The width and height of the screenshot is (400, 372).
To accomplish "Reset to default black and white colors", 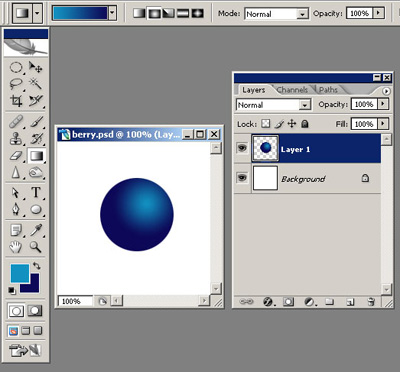I will point(12,290).
